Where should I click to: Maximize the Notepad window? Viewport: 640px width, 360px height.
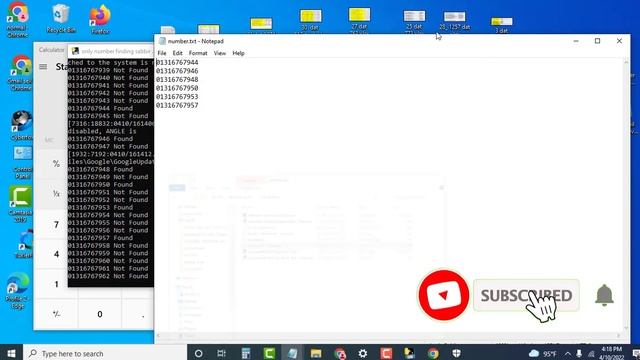tap(597, 41)
